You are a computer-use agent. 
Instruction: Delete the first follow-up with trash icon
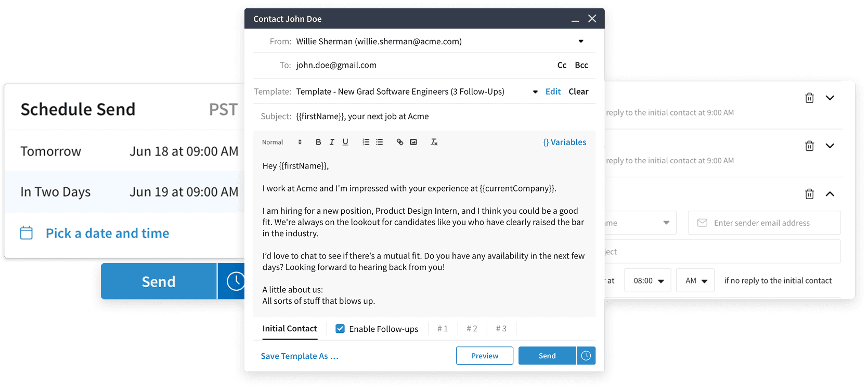pos(809,98)
